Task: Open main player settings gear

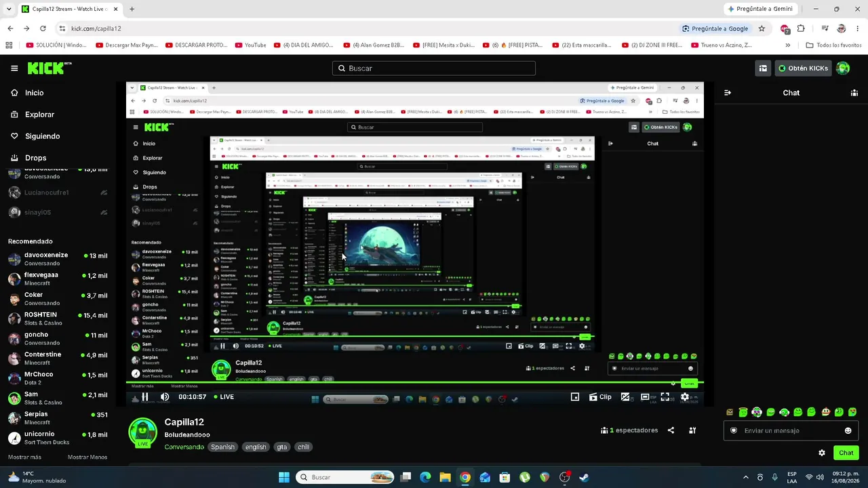Action: click(685, 397)
